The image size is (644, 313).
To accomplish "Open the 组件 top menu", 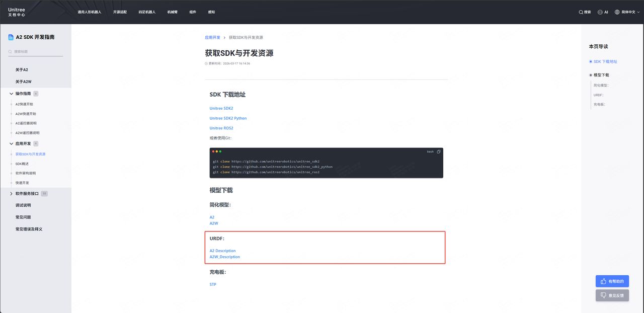I will (x=193, y=12).
